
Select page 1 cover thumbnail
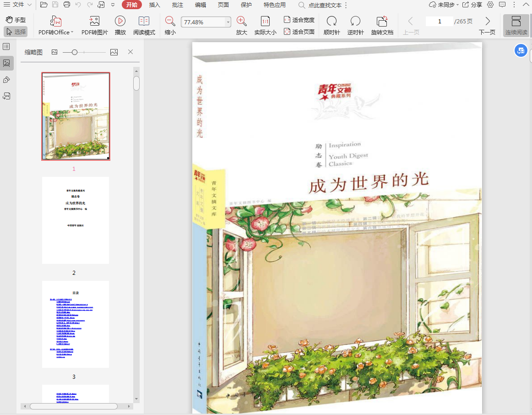tap(76, 116)
